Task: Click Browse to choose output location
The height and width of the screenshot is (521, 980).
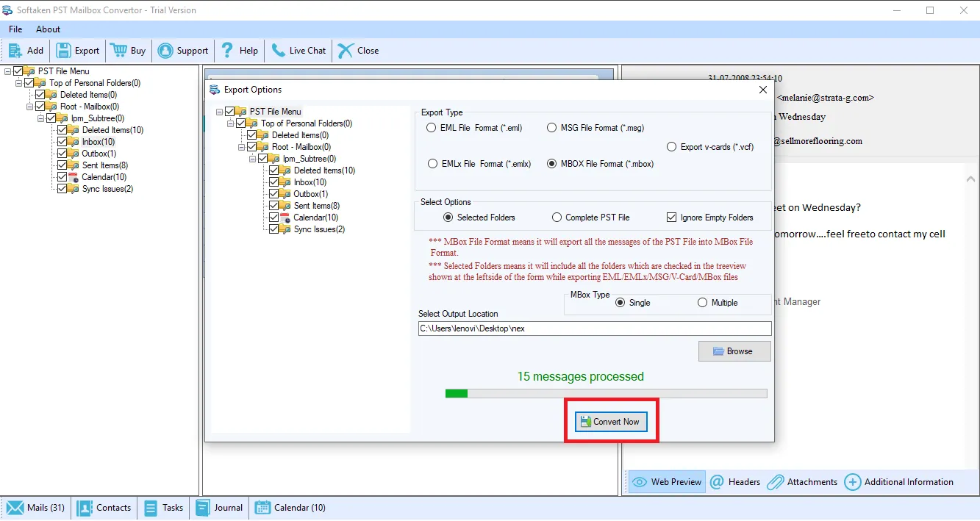Action: [734, 351]
